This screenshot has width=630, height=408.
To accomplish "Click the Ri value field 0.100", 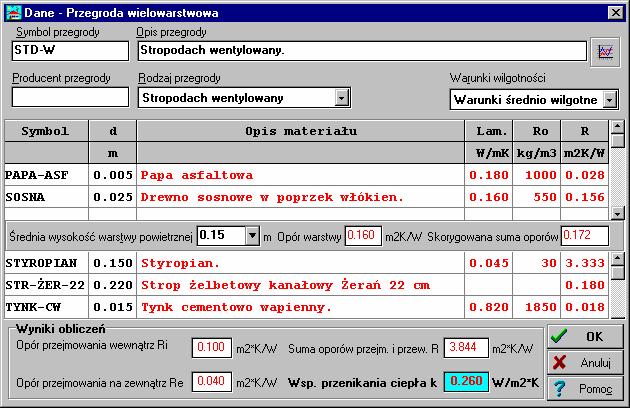I will tap(212, 348).
